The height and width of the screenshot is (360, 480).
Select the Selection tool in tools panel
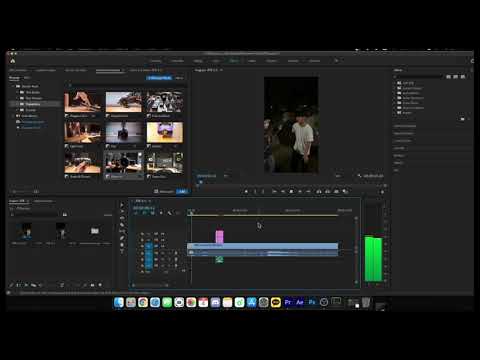click(122, 205)
